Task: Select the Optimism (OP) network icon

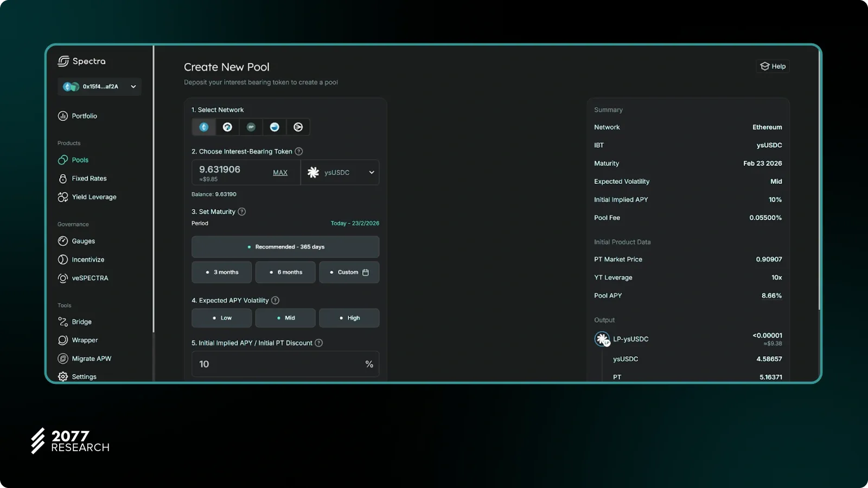Action: (x=251, y=127)
